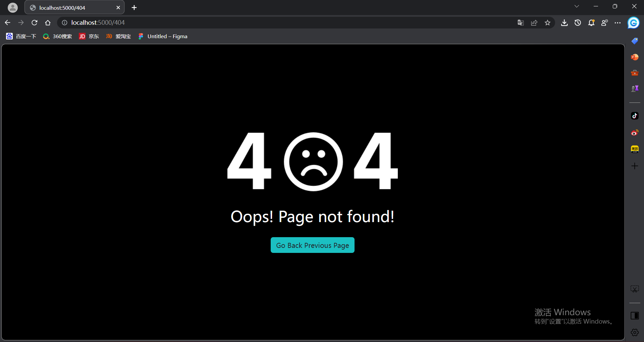Bookmark this page with the star icon
Viewport: 644px width, 342px height.
point(547,22)
